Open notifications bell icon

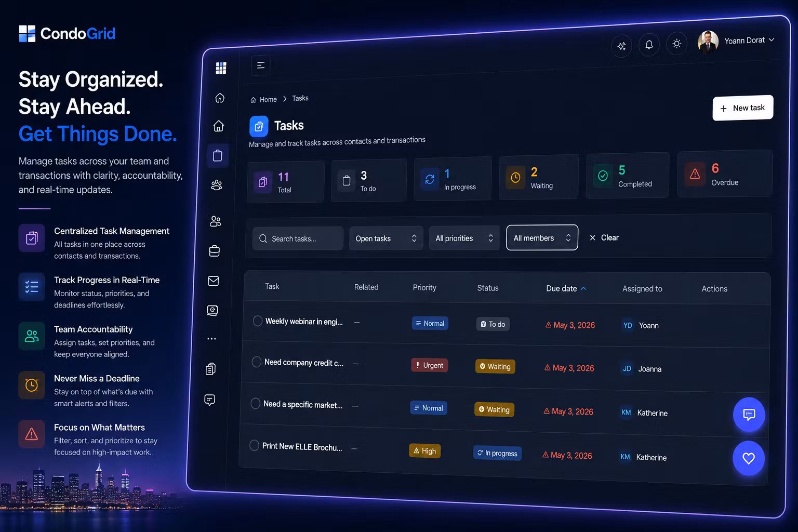[x=649, y=45]
